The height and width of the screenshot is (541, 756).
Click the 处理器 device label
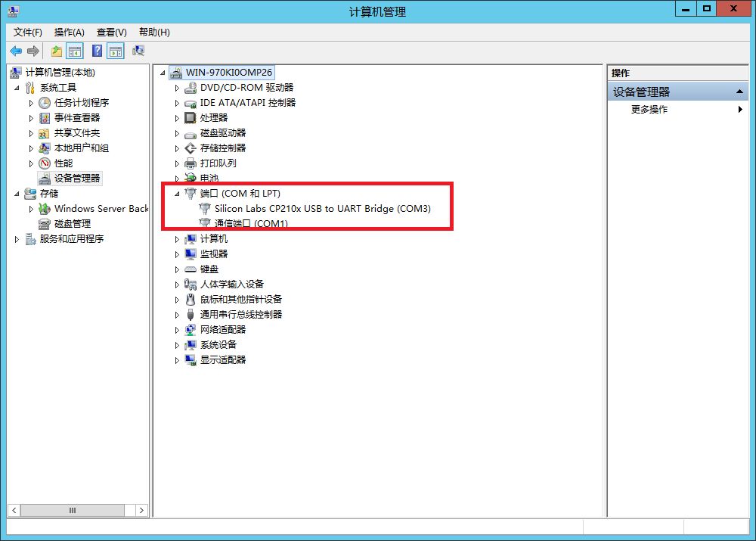click(214, 118)
